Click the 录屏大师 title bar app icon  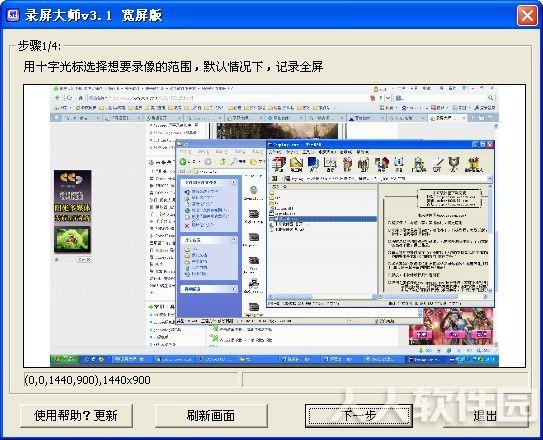click(13, 15)
